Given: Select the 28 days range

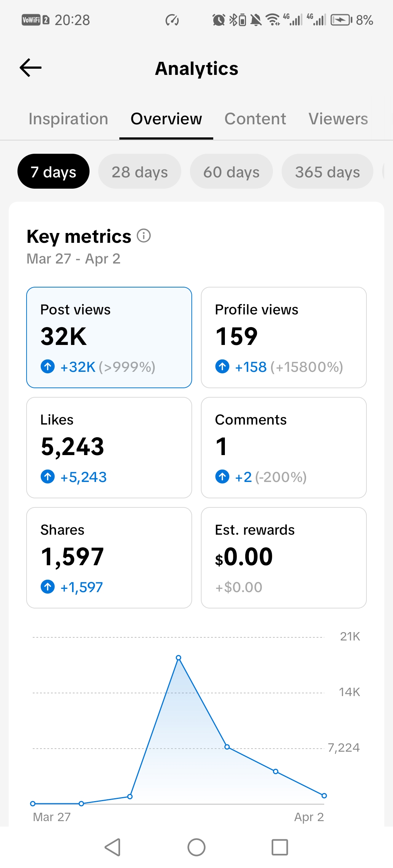Looking at the screenshot, I should pyautogui.click(x=140, y=172).
